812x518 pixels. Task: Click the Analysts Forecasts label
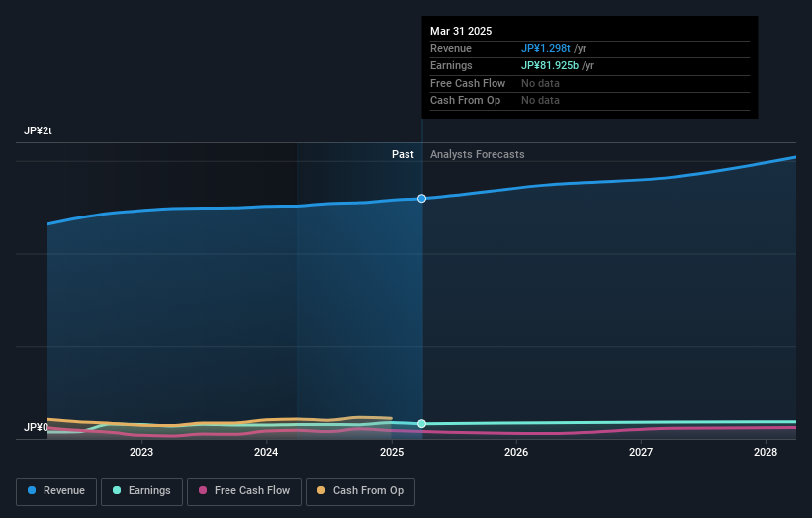[478, 155]
